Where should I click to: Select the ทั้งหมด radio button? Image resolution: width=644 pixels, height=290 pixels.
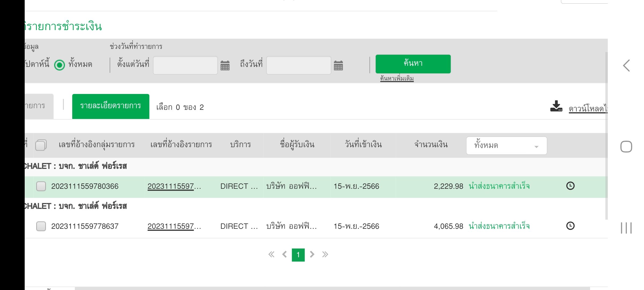pyautogui.click(x=60, y=65)
